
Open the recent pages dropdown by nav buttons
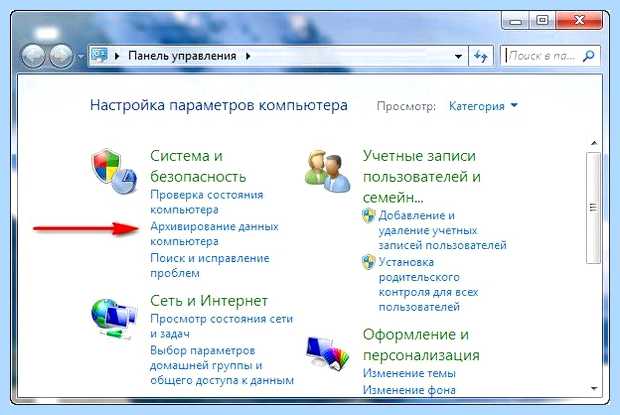[x=80, y=57]
